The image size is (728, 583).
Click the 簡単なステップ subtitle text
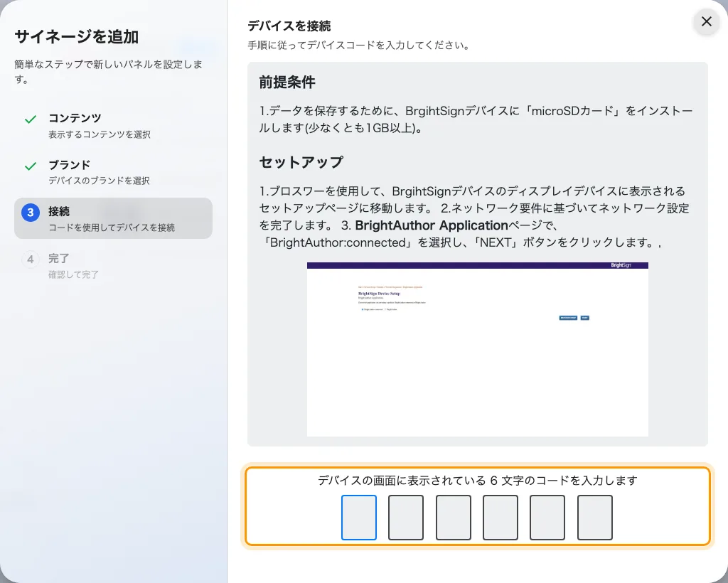pos(108,72)
